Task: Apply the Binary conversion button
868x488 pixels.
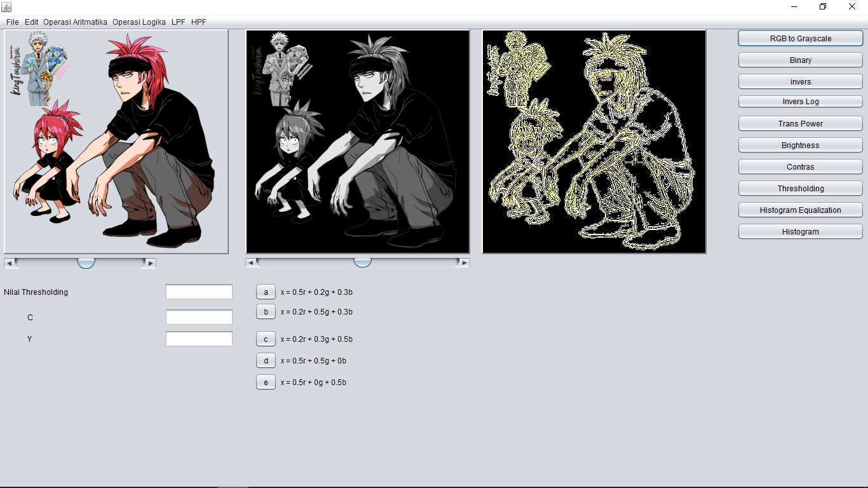Action: pos(801,60)
